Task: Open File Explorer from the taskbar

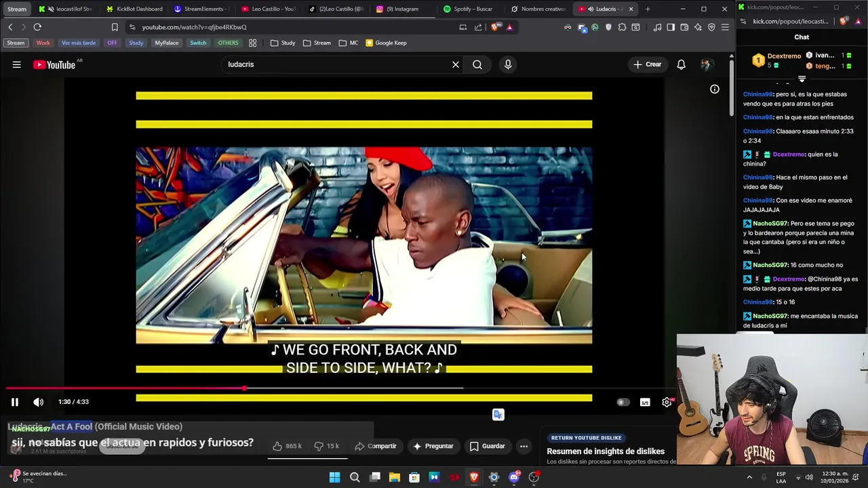Action: [394, 477]
